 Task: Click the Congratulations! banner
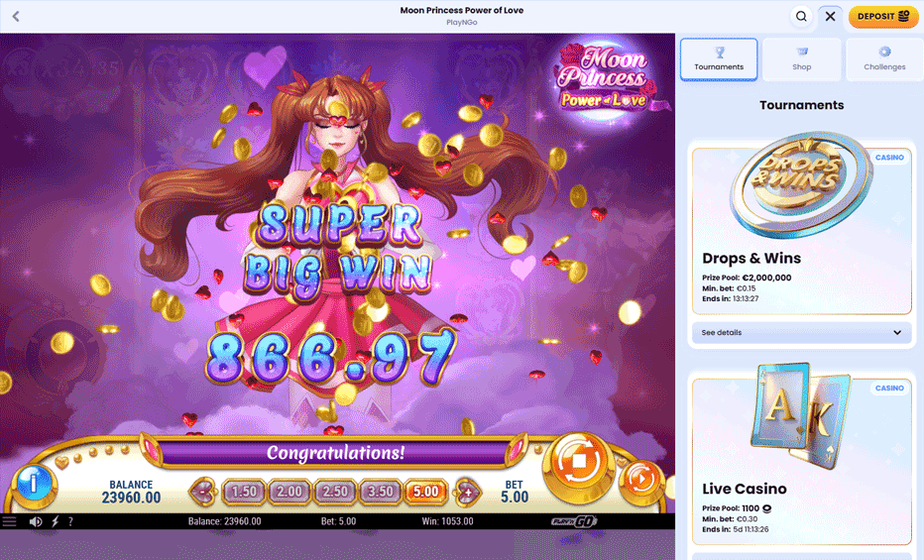click(335, 453)
